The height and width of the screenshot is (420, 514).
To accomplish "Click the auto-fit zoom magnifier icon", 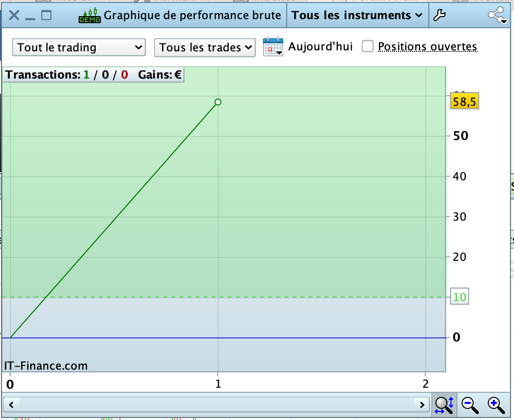I will [444, 405].
